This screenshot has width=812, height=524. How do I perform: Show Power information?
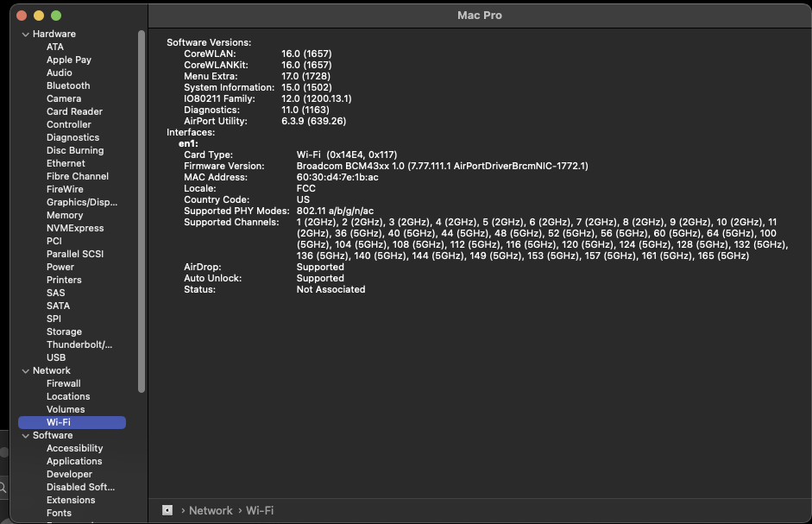60,267
